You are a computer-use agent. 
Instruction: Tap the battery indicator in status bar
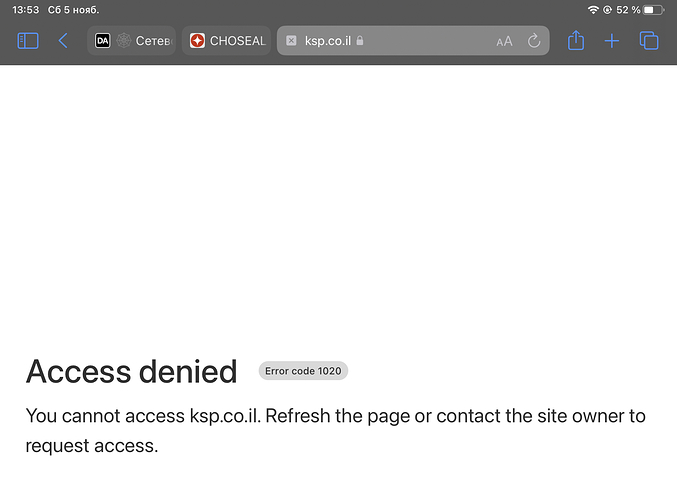[653, 10]
